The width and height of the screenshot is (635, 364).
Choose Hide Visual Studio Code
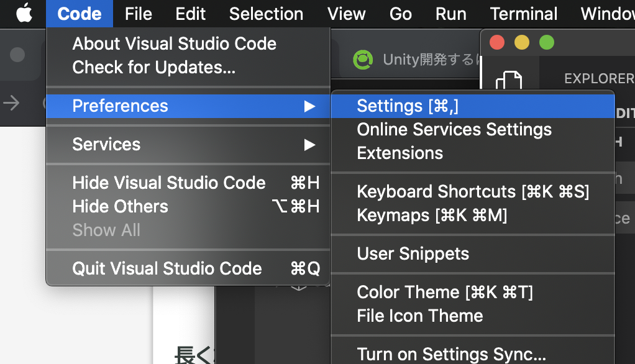pos(188,183)
